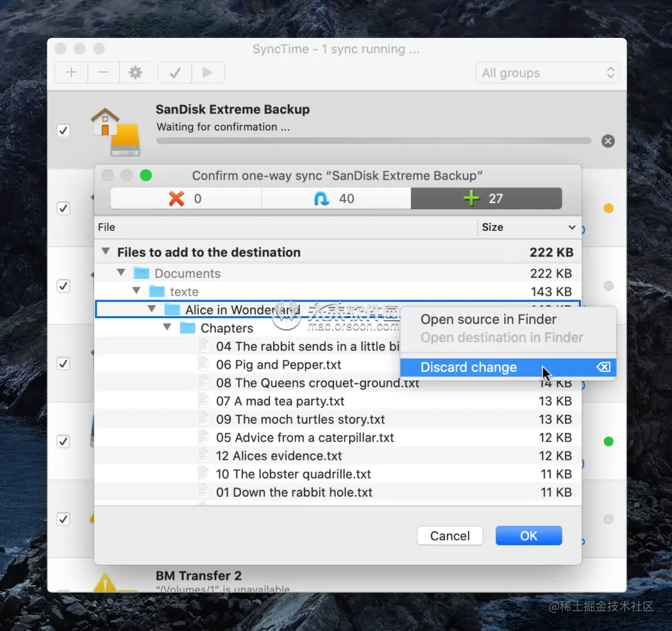Click the SanDisk Extreme Backup home drive icon
Image resolution: width=672 pixels, height=631 pixels.
click(115, 131)
